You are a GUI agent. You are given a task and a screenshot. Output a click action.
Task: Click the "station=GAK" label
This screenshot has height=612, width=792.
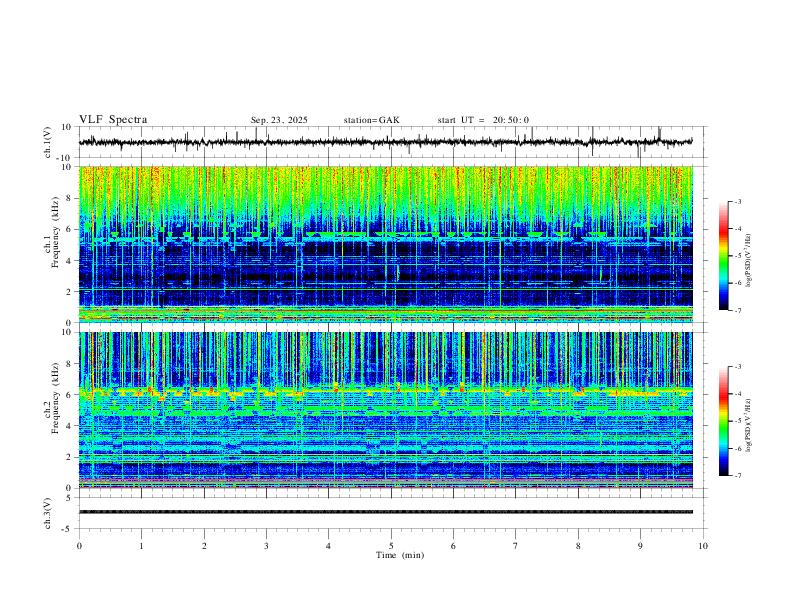click(371, 120)
